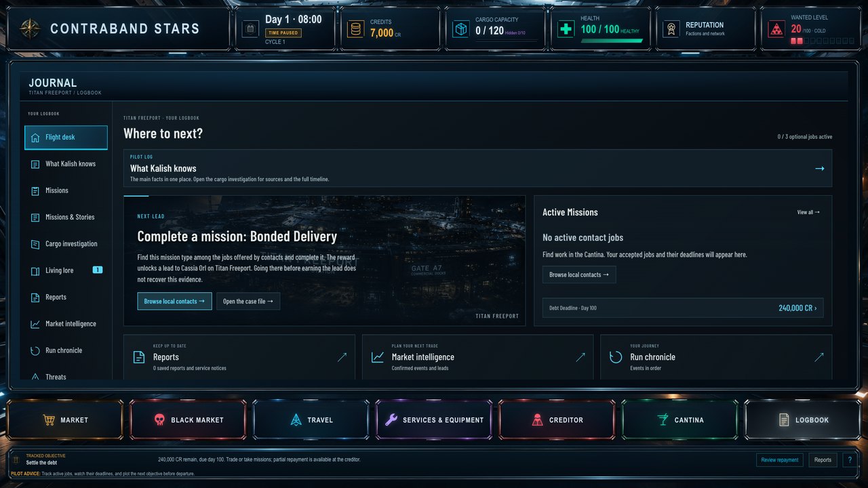Click the green health cross icon
Screen dimensions: 868x488
point(566,29)
